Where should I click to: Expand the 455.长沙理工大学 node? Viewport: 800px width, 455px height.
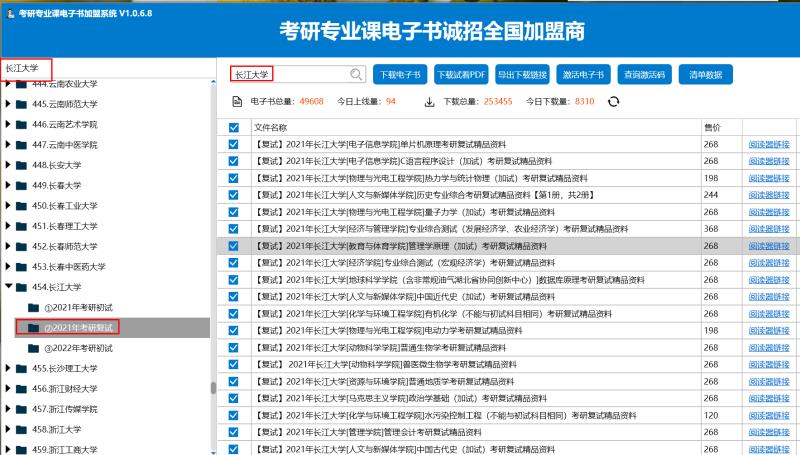click(8, 368)
